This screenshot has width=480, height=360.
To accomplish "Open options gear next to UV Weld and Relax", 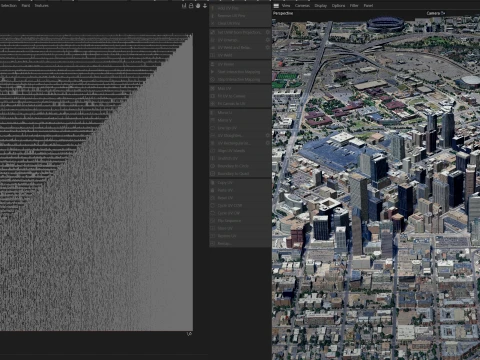I will [268, 48].
